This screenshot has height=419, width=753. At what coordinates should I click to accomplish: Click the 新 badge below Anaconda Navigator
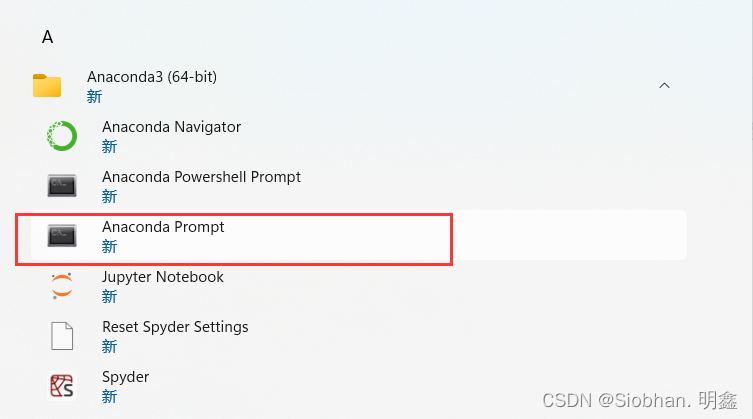tap(109, 147)
